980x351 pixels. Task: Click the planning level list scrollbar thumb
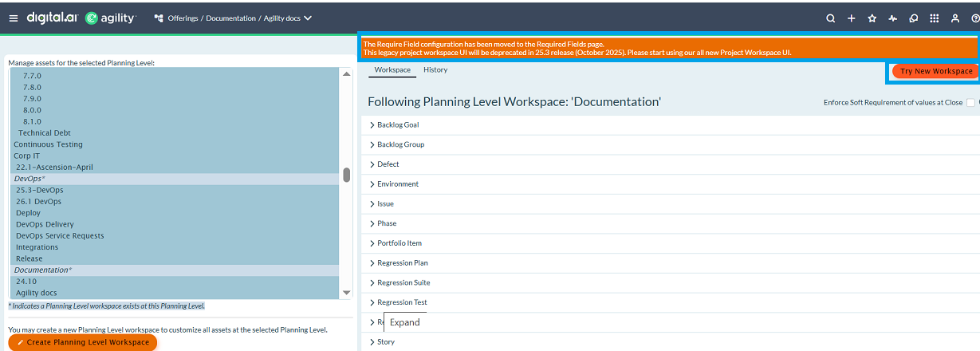(346, 175)
